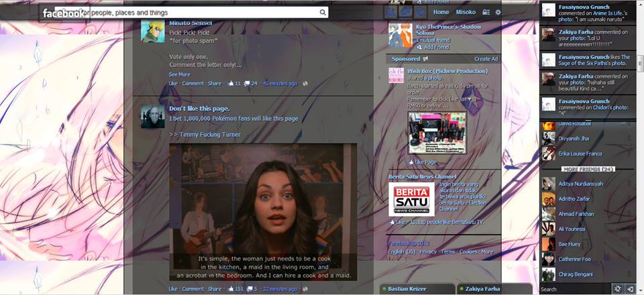Click audience globe icon beside 42 minutes ago

305,83
